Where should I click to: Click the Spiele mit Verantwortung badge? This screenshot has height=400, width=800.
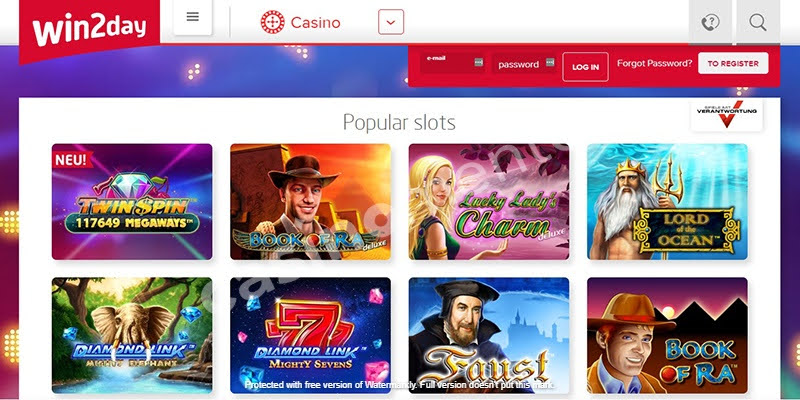tap(727, 115)
